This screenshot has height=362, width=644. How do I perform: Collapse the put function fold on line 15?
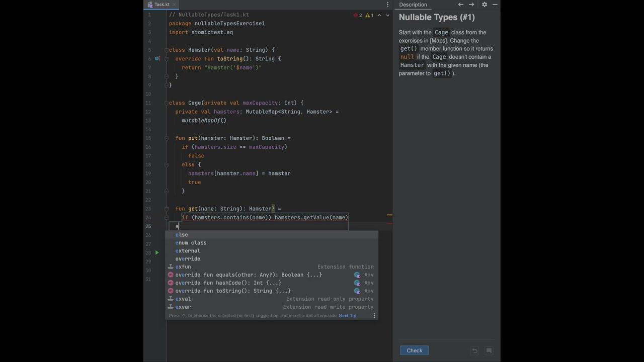coord(166,138)
